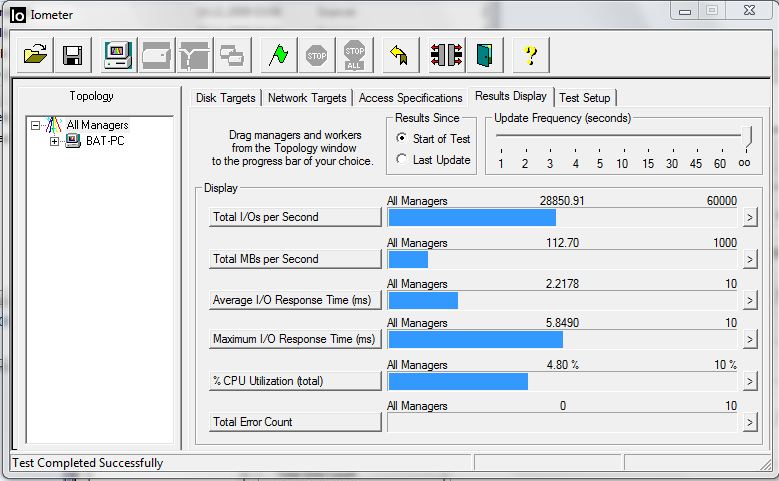Click the Maximum I/O Response Time progress bar
This screenshot has width=779, height=481.
point(562,340)
